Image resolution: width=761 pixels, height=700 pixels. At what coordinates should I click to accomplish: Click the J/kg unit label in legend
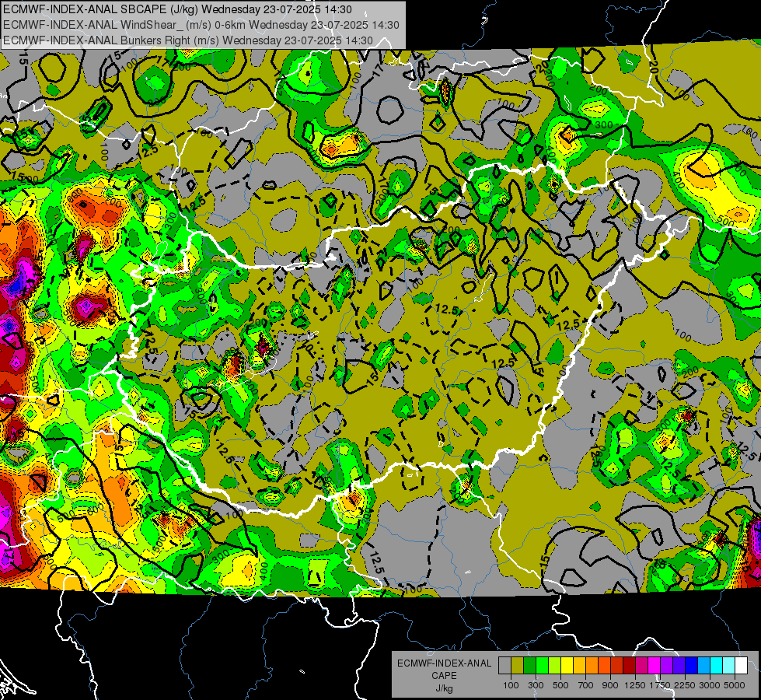[444, 689]
